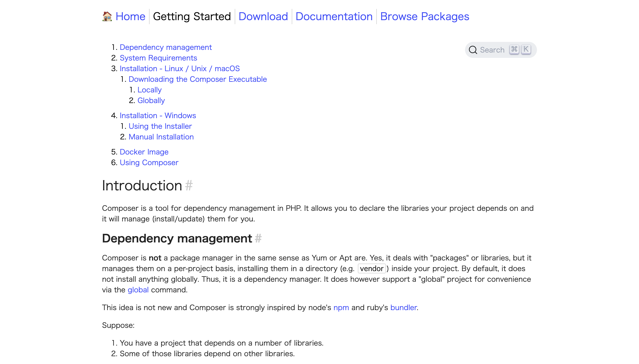
Task: Click the # anchor next to Introduction
Action: click(189, 186)
